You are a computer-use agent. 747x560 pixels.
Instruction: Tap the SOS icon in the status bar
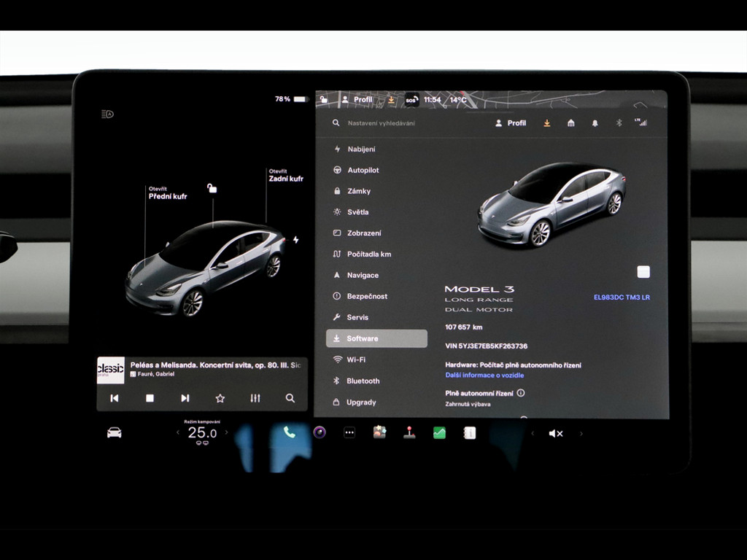coord(411,100)
